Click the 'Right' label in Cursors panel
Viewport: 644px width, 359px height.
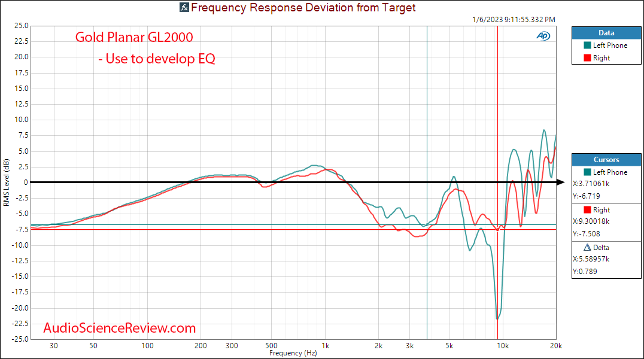602,210
